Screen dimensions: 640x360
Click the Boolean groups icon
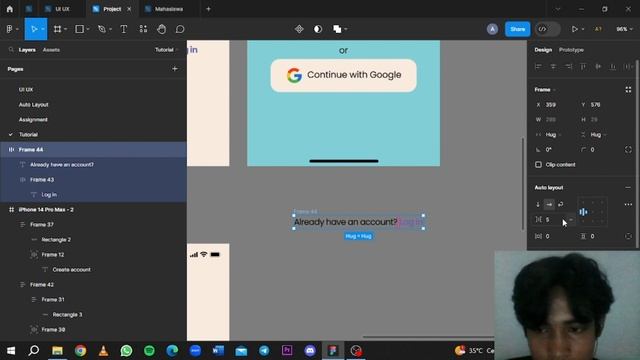coord(337,29)
